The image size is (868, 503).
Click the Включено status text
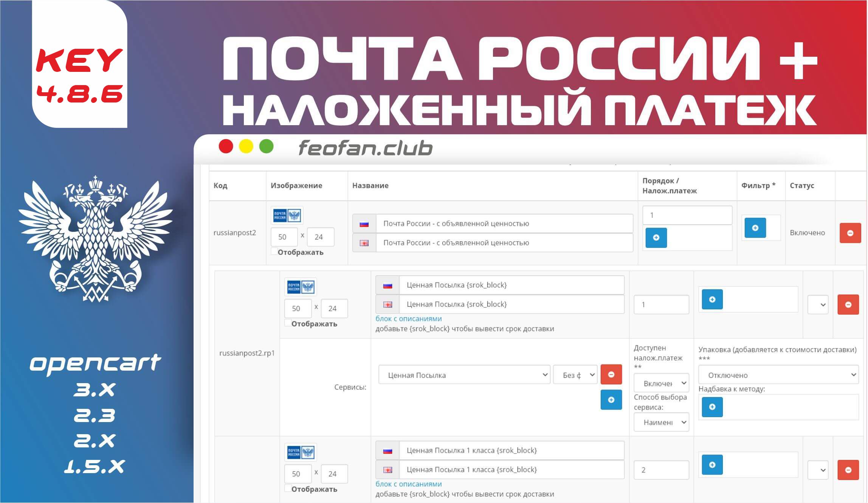pyautogui.click(x=807, y=233)
